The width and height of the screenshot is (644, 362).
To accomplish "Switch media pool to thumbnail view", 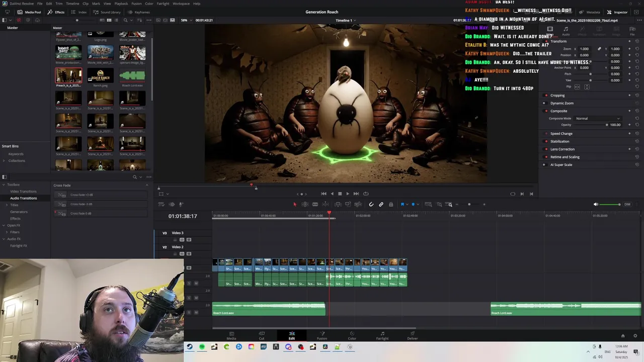I will (109, 20).
